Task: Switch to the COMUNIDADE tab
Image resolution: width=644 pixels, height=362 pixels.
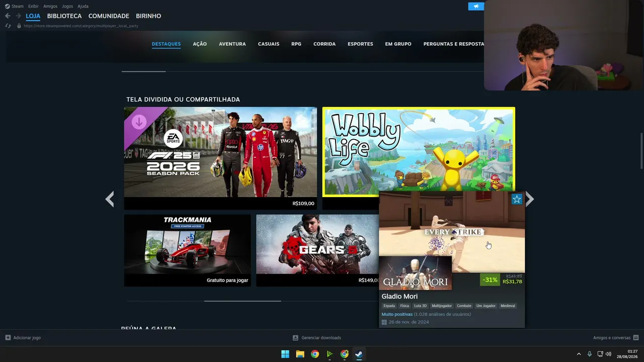Action: [x=109, y=16]
